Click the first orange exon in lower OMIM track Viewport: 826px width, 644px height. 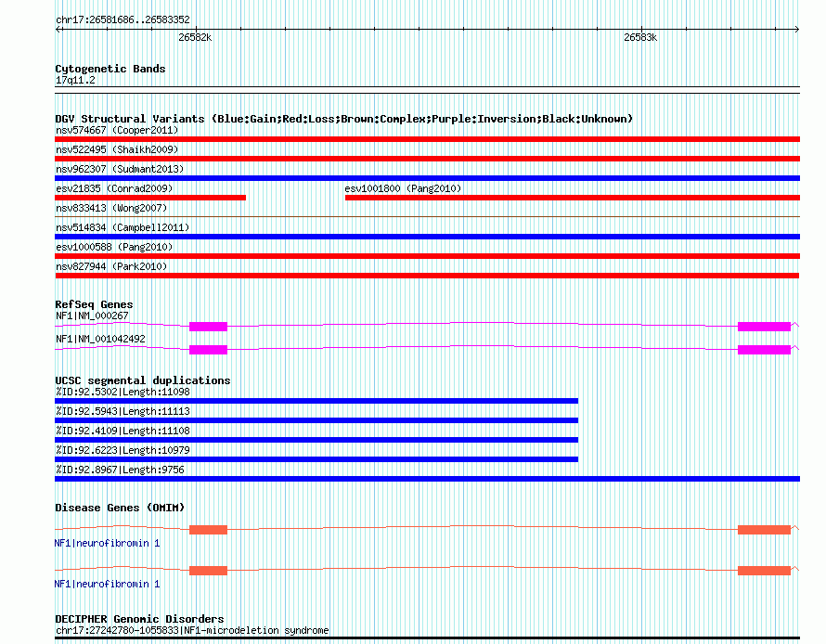[x=208, y=571]
